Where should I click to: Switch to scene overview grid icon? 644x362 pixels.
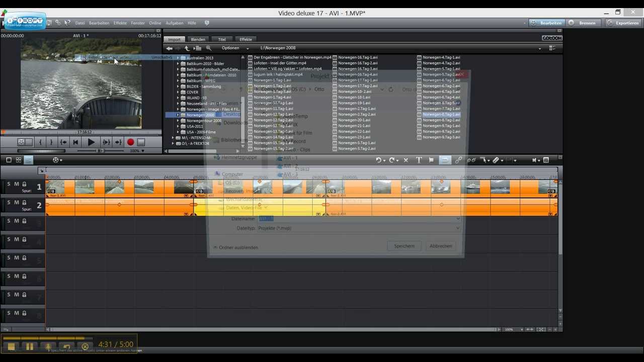coord(19,160)
